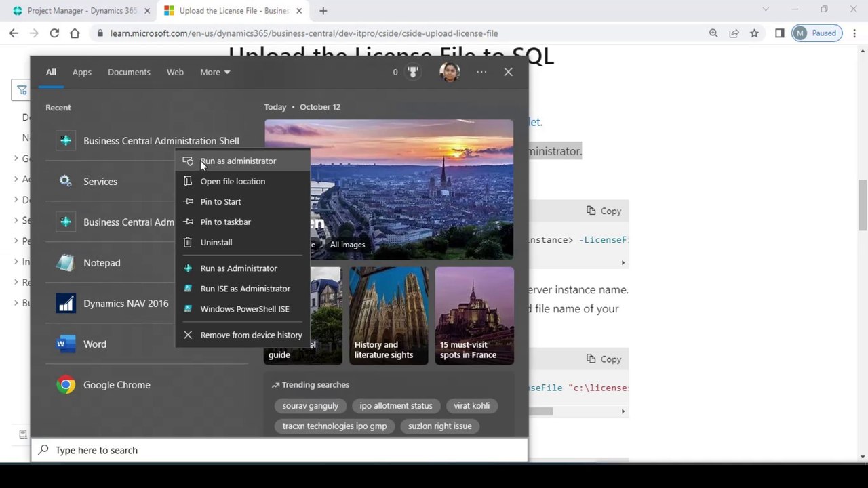Open Chrome's side panel
Screen dimensions: 868x488
779,33
